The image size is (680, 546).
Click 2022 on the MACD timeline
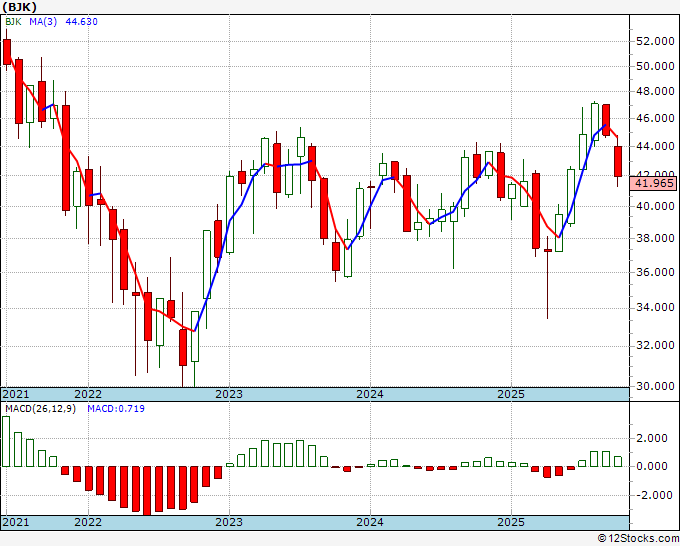[x=88, y=522]
